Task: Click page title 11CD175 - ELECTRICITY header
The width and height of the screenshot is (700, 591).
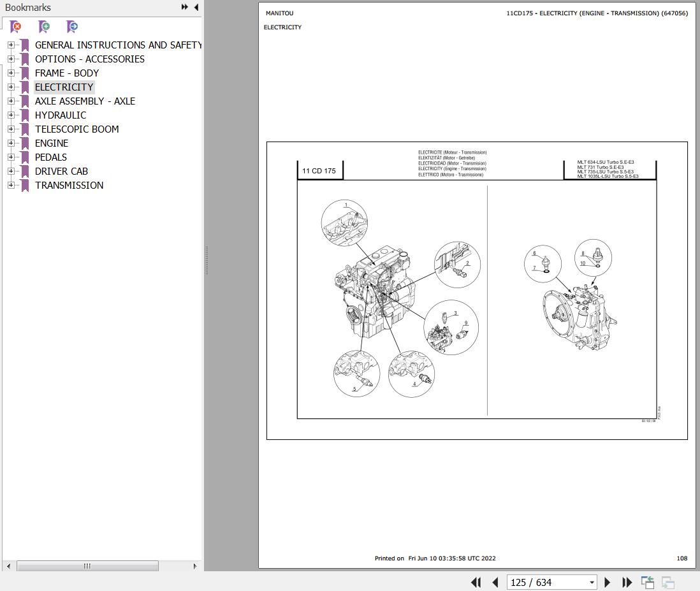Action: 597,13
